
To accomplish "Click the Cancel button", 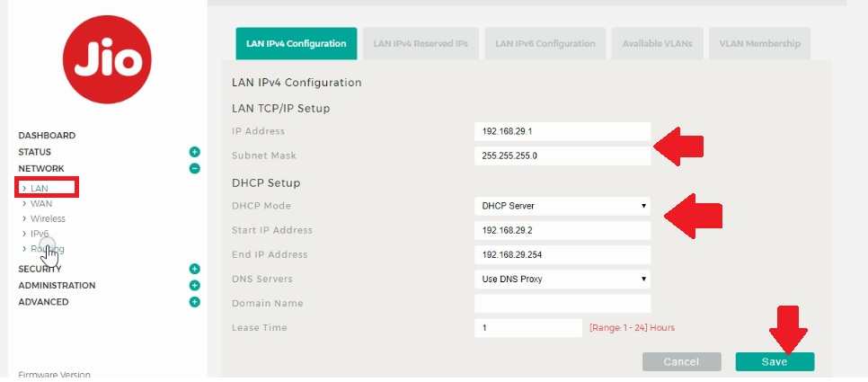I will (x=681, y=361).
